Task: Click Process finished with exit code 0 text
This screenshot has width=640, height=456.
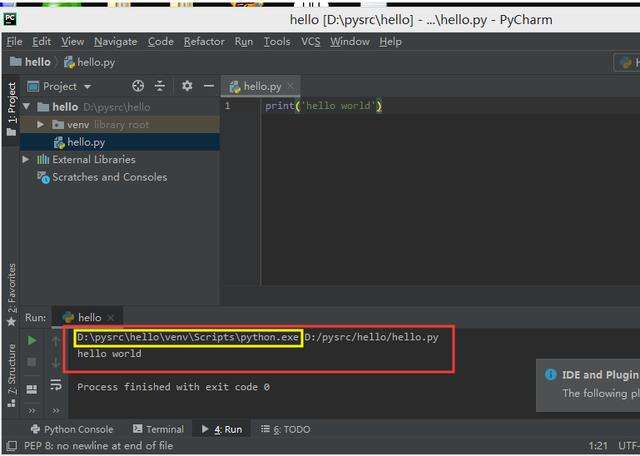Action: point(173,387)
